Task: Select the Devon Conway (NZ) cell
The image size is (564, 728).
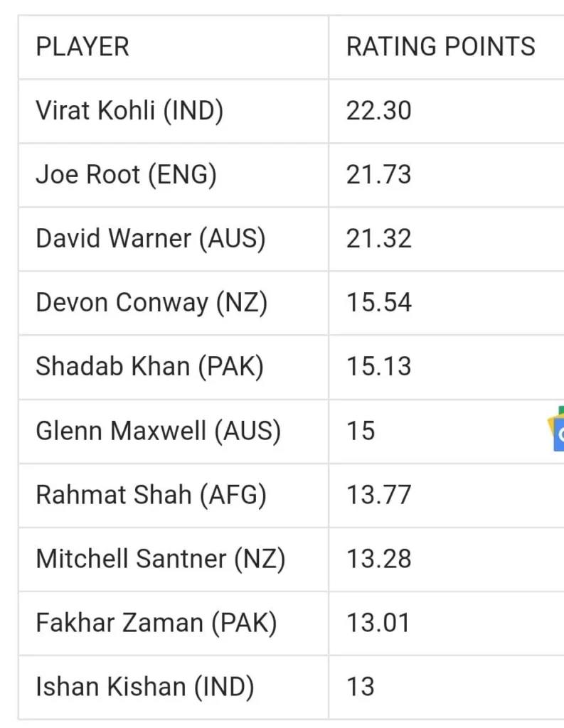Action: pos(151,303)
